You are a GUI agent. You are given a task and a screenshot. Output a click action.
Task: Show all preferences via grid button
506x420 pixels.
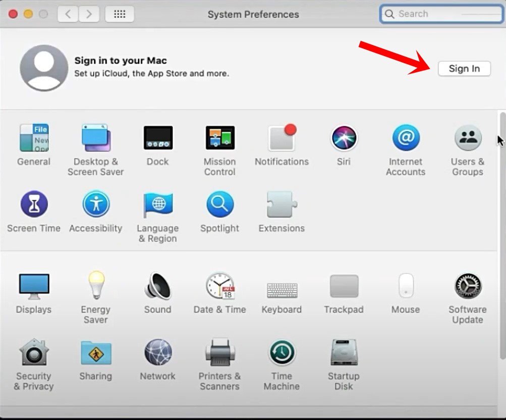click(x=120, y=14)
